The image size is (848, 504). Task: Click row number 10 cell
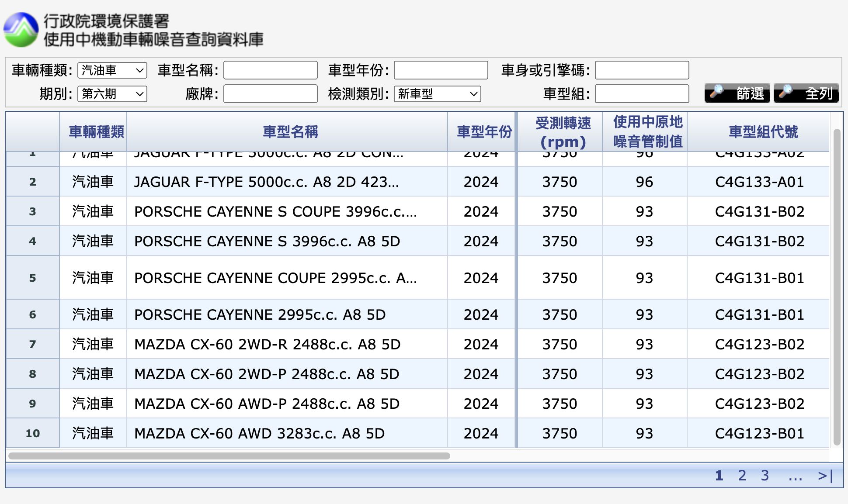click(x=33, y=433)
